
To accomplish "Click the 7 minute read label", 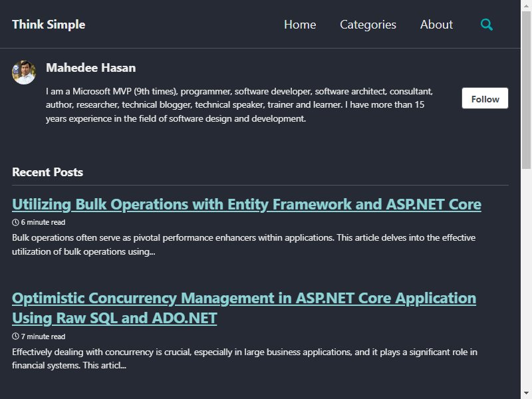I will 43,336.
